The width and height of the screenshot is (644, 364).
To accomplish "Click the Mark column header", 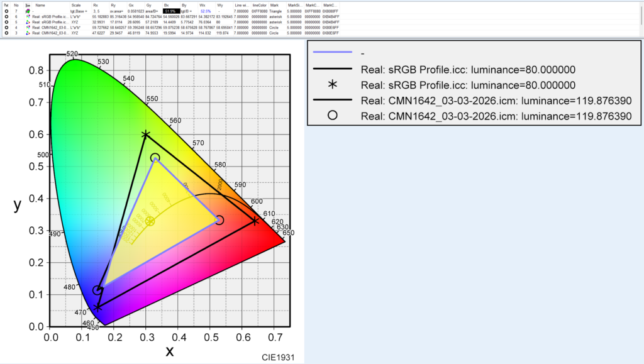I will pyautogui.click(x=274, y=5).
